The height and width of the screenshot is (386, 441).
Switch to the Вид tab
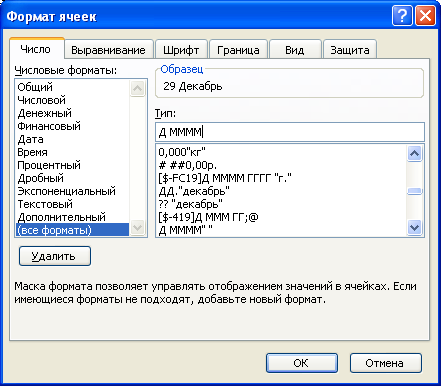295,50
